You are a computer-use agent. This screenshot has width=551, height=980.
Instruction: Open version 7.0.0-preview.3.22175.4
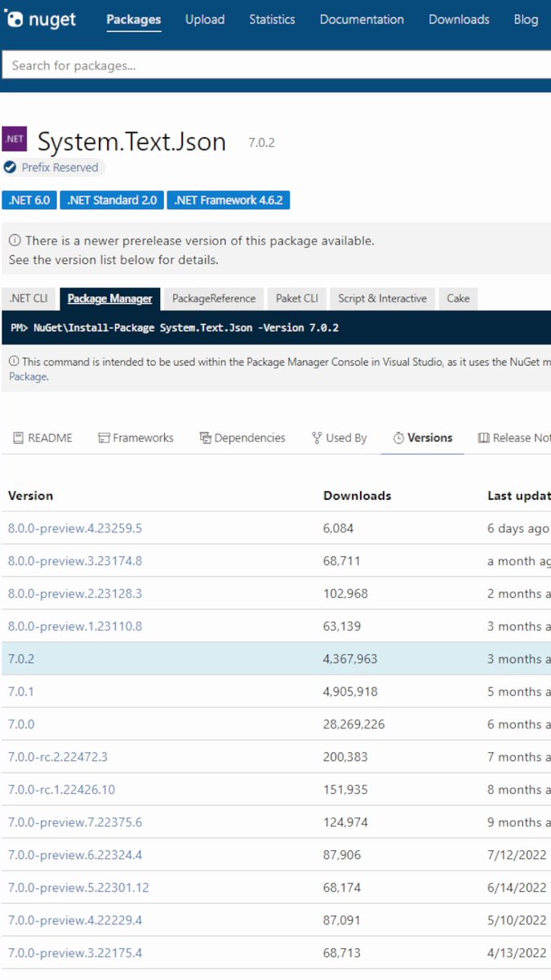tap(75, 953)
